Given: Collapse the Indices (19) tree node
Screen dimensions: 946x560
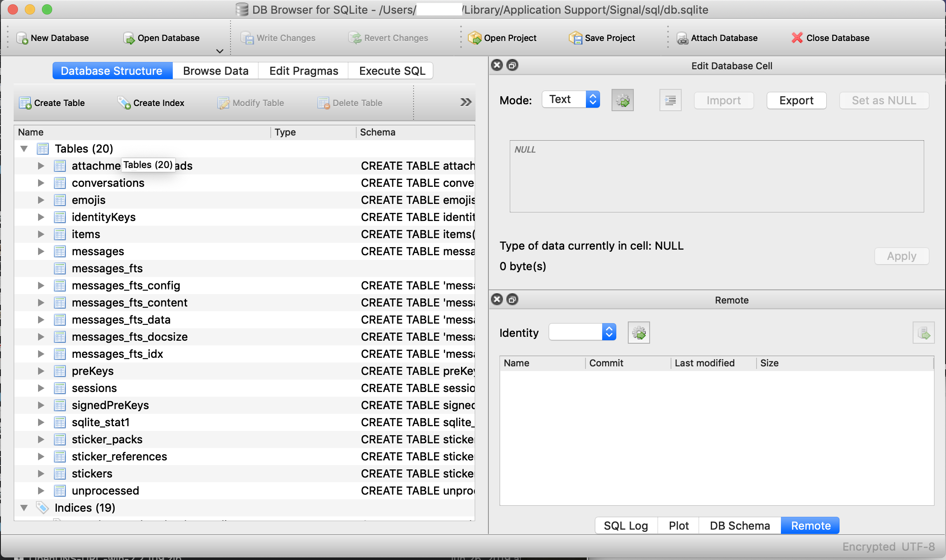Looking at the screenshot, I should pos(24,508).
